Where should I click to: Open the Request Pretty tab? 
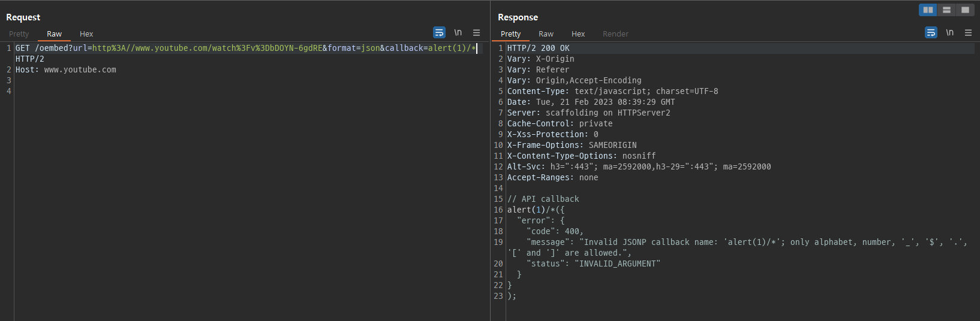[x=19, y=34]
